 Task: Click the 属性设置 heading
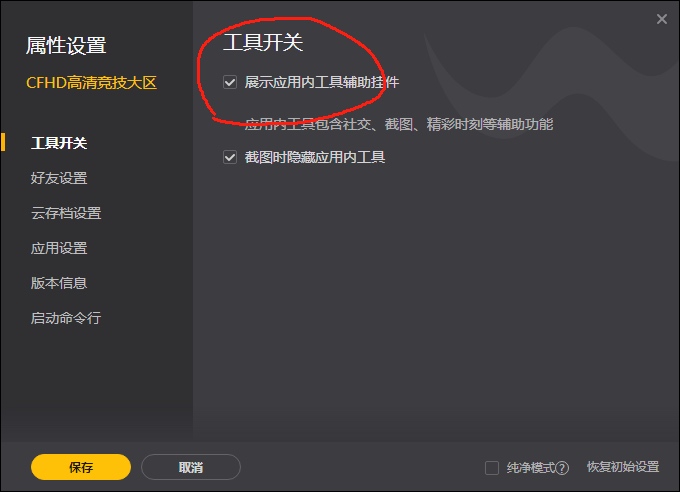66,45
